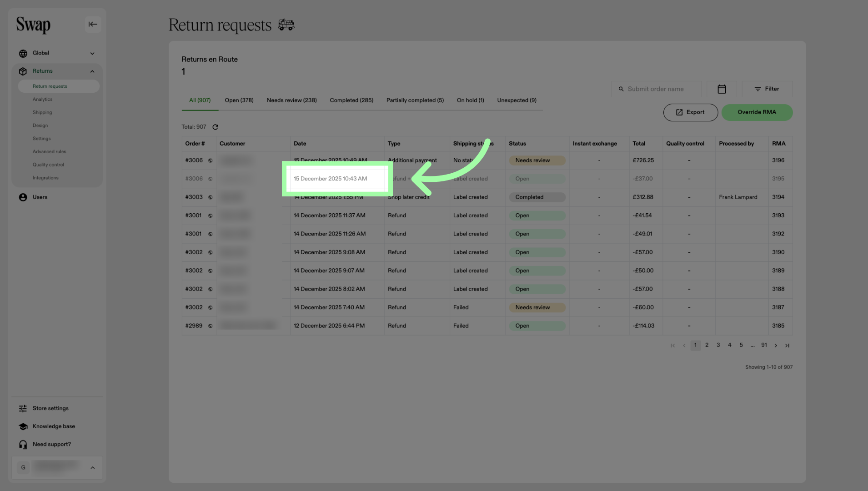This screenshot has height=491, width=868.
Task: Click the link icon beside order #3003
Action: point(210,197)
